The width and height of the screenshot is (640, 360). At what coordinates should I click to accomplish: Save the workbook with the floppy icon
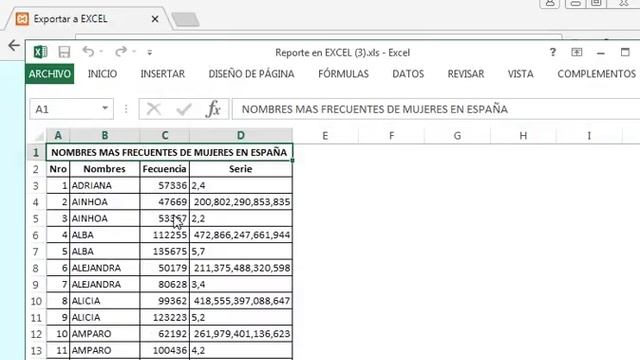coord(64,52)
